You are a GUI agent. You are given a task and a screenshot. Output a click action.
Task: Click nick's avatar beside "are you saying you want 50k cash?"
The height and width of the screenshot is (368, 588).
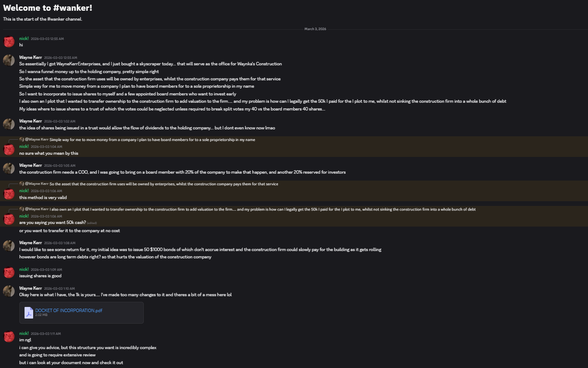[9, 219]
